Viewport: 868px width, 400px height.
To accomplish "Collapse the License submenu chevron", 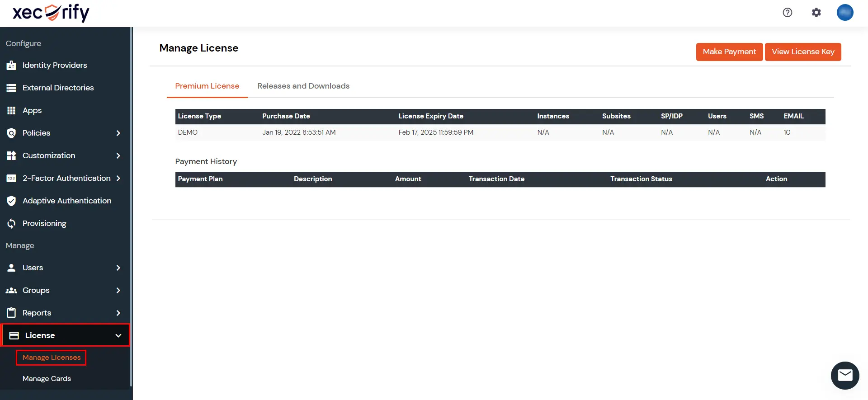I will [118, 335].
